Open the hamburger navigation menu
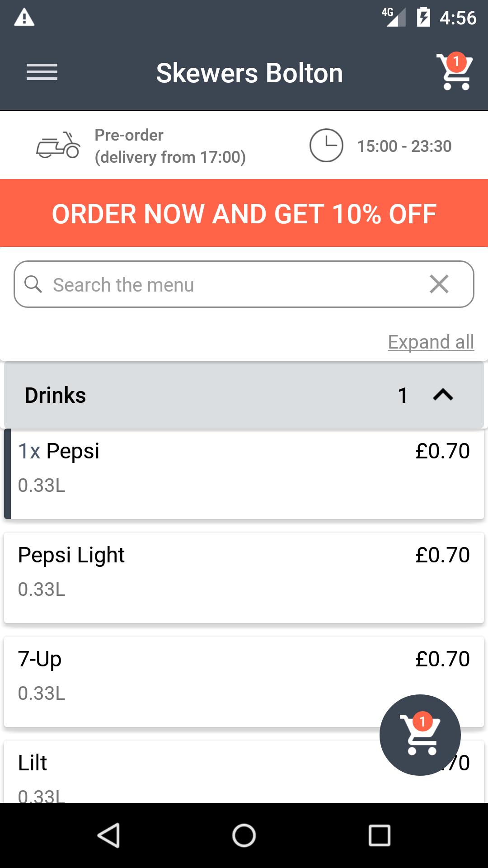Viewport: 488px width, 868px height. click(42, 72)
